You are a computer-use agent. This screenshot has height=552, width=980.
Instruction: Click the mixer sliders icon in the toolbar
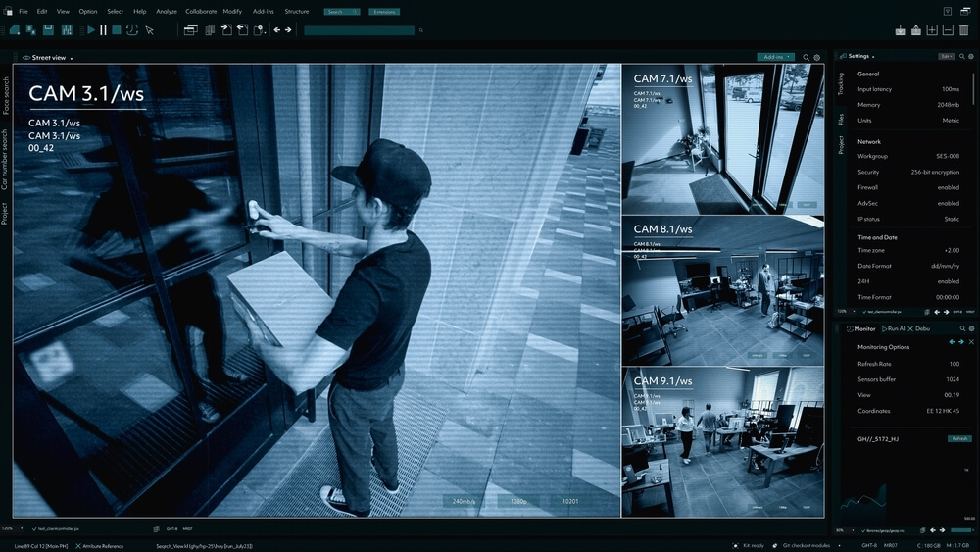68,30
